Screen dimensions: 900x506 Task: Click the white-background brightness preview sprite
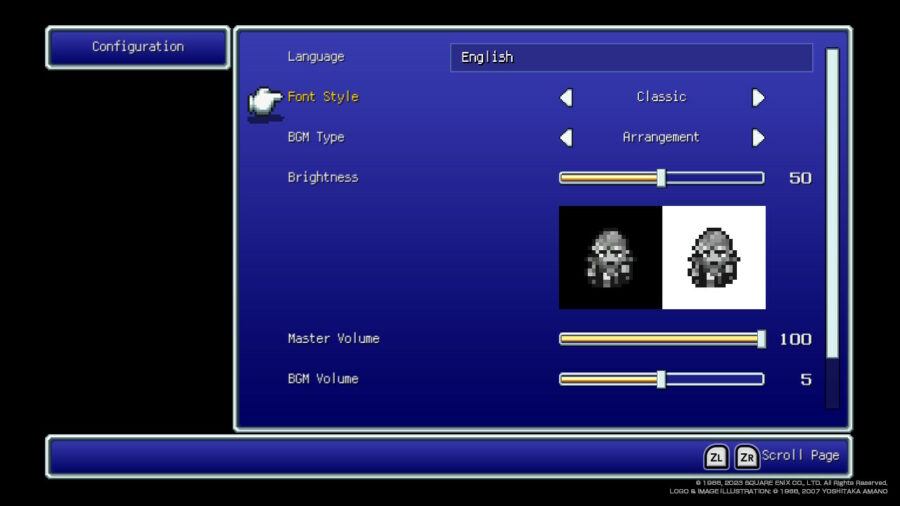tap(713, 258)
